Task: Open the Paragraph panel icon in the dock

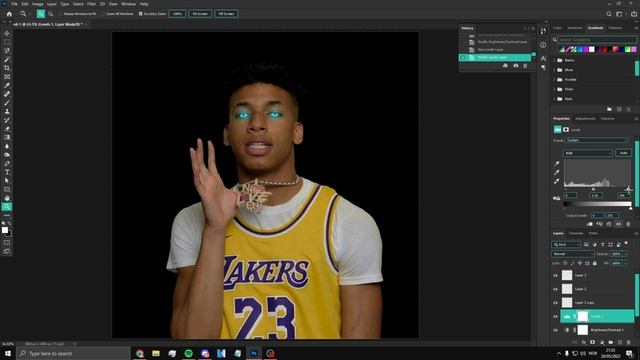Action: [543, 68]
